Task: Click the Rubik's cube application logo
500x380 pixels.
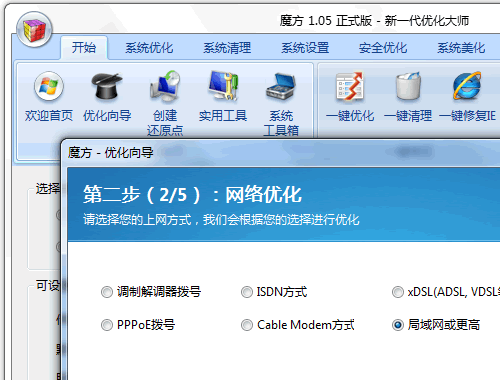Action: 34,29
